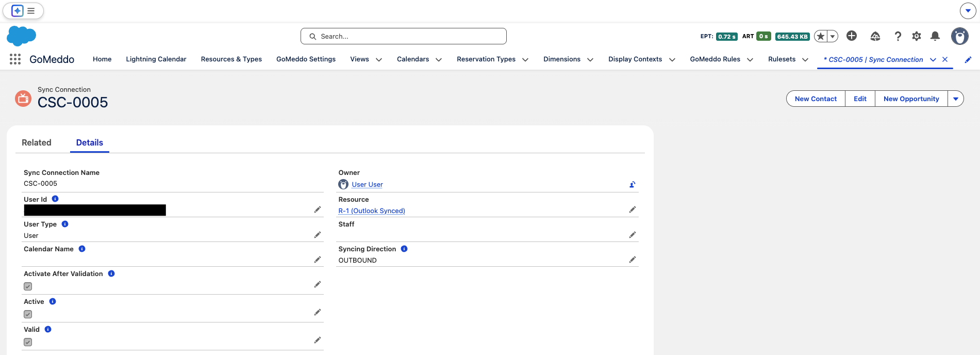Open the user profile avatar
The height and width of the screenshot is (355, 980).
coord(960,36)
